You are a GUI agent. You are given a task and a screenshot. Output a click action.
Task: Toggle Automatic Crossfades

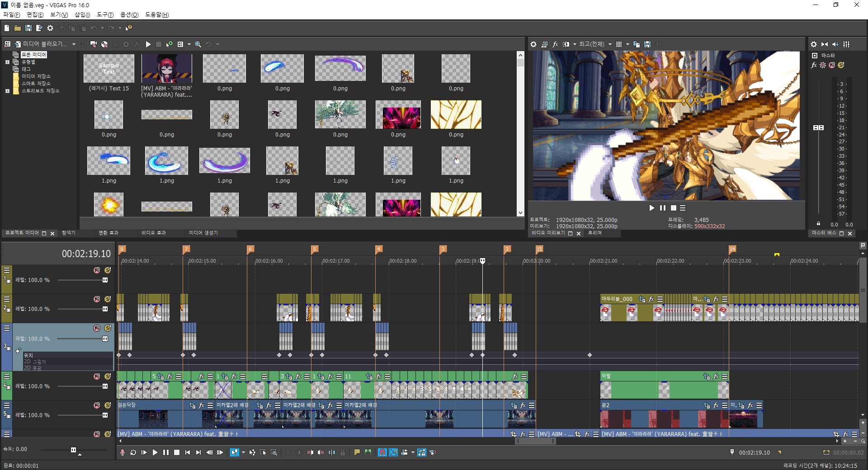tap(393, 452)
